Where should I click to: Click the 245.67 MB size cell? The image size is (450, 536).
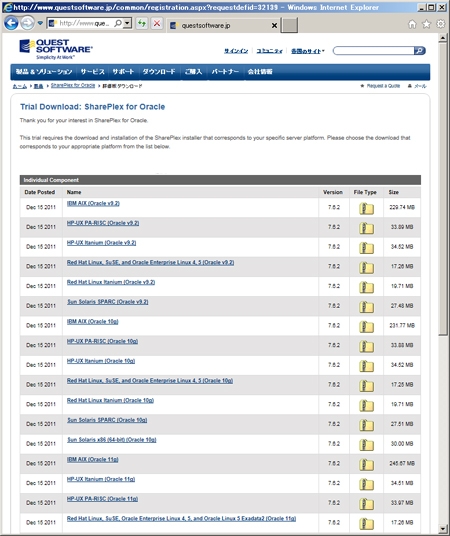tap(402, 464)
